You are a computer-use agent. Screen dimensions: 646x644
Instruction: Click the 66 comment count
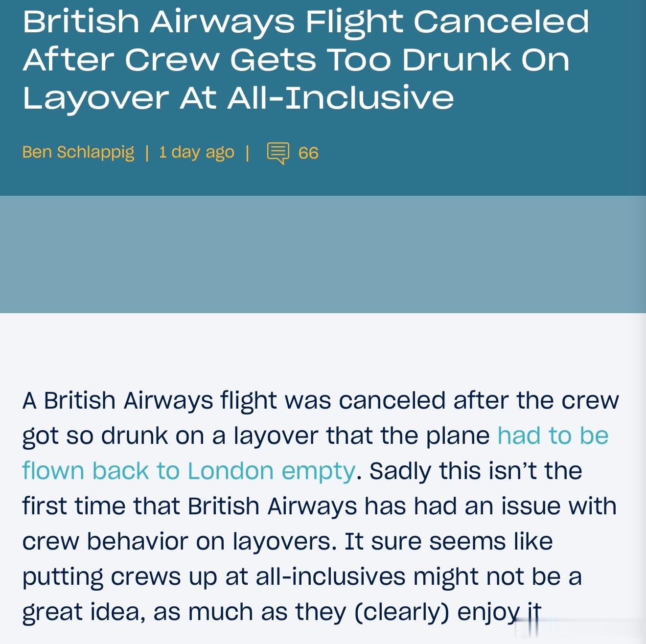[x=308, y=153]
